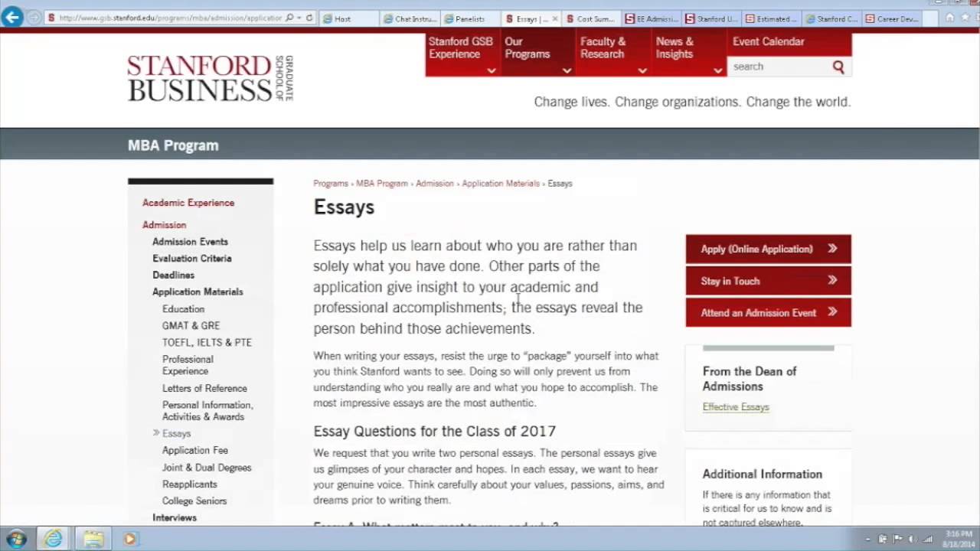This screenshot has width=980, height=551.
Task: Open the media player taskbar icon
Action: [129, 539]
